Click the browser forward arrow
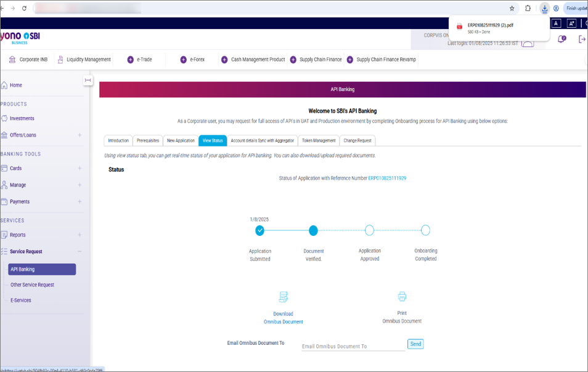The height and width of the screenshot is (372, 588). pos(13,8)
